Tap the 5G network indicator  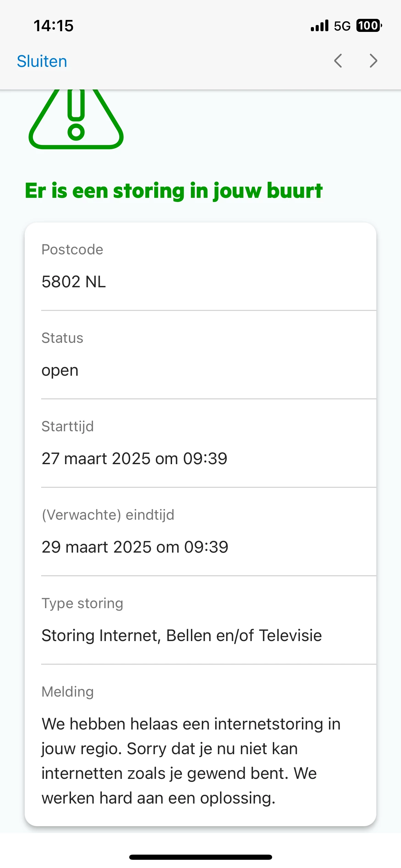[342, 26]
